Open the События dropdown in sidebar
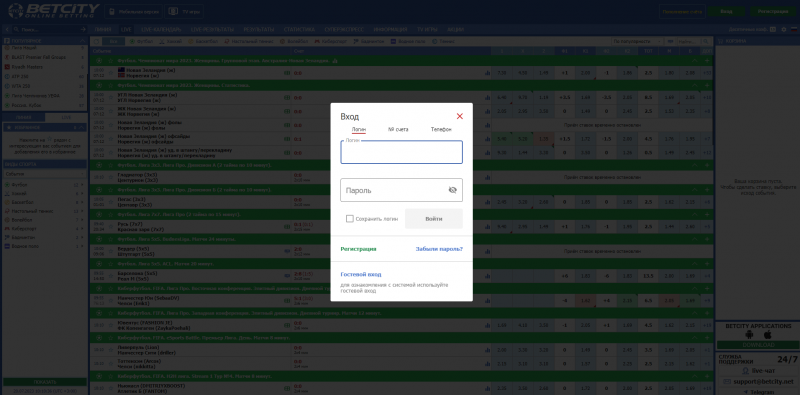The image size is (800, 395). [x=44, y=174]
